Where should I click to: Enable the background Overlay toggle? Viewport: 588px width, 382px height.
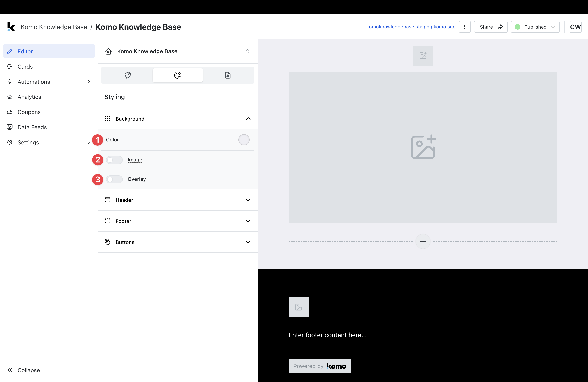pos(114,179)
